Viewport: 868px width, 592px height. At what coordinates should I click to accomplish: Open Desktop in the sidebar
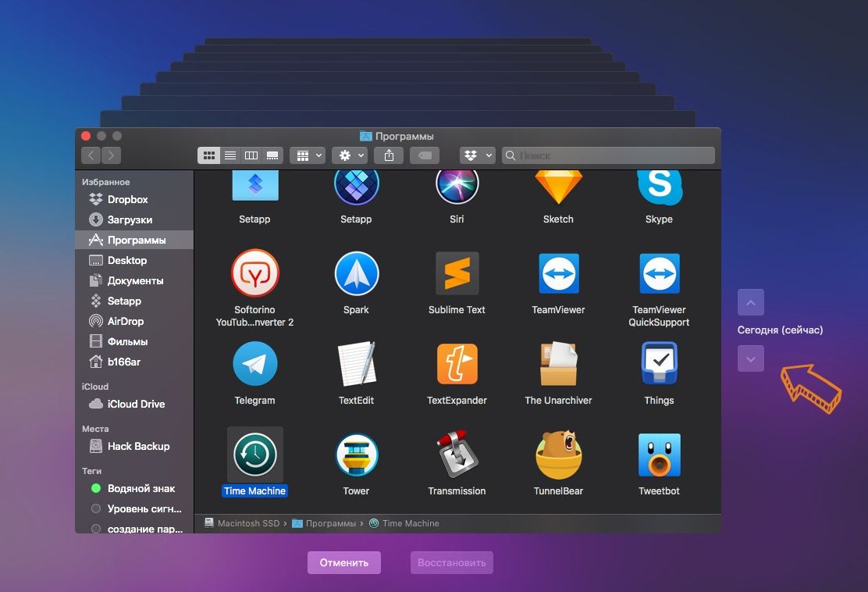pyautogui.click(x=134, y=260)
